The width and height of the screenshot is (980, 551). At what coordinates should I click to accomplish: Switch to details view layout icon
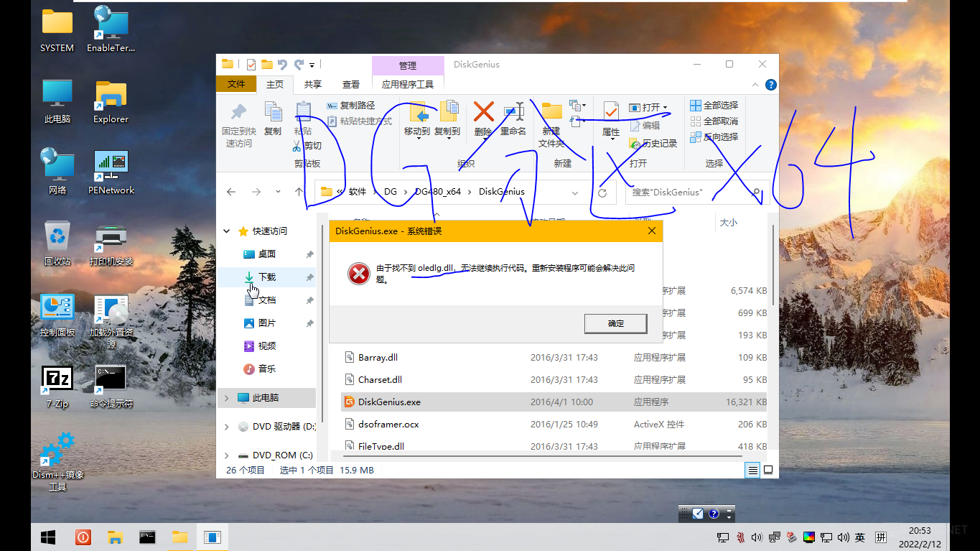(x=752, y=471)
